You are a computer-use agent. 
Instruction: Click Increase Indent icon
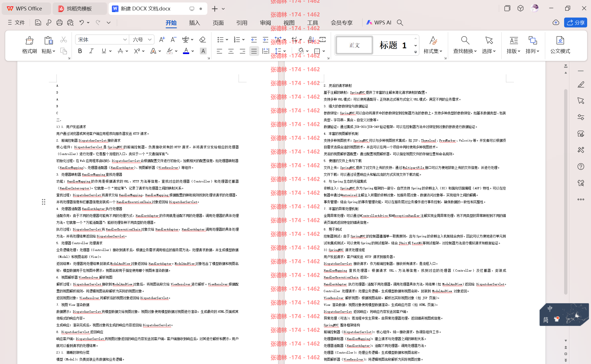(x=265, y=40)
